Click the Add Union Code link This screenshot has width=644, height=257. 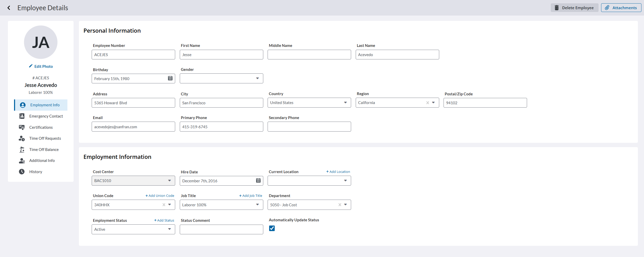click(x=160, y=196)
